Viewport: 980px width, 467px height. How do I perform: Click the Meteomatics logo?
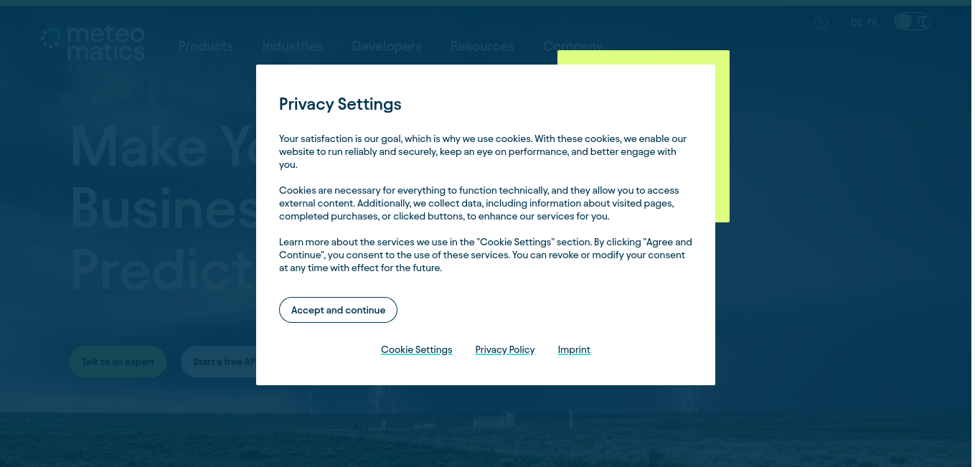tap(93, 43)
